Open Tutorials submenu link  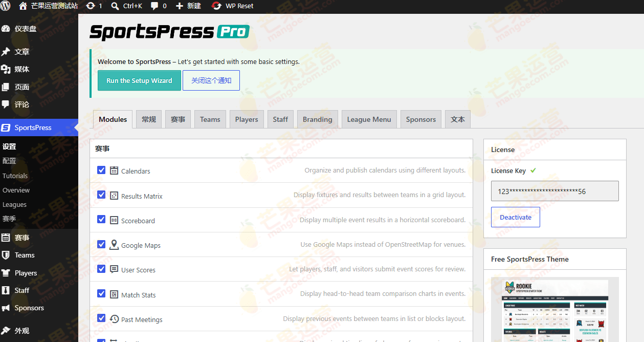point(15,176)
